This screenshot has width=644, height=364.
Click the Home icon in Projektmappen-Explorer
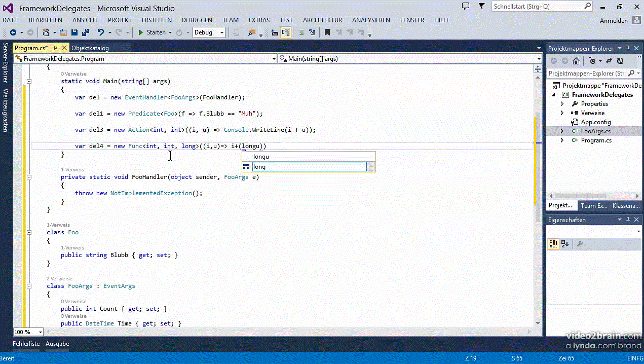(x=576, y=61)
